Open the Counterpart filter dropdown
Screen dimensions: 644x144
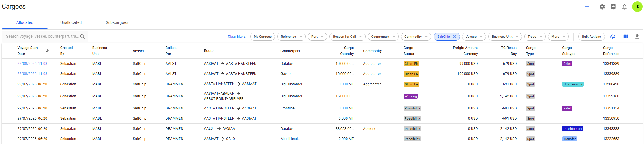(x=383, y=37)
